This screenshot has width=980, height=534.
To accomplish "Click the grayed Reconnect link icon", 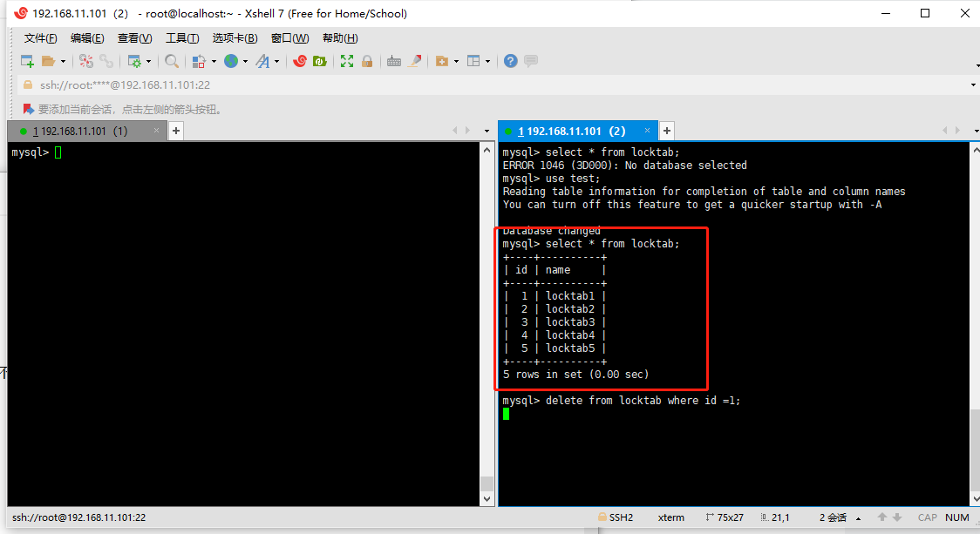I will click(107, 61).
